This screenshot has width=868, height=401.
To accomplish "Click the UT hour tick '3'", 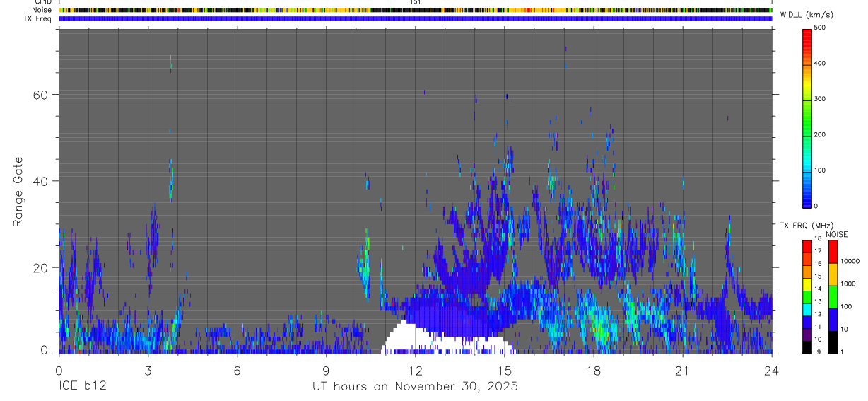I will click(x=148, y=369).
